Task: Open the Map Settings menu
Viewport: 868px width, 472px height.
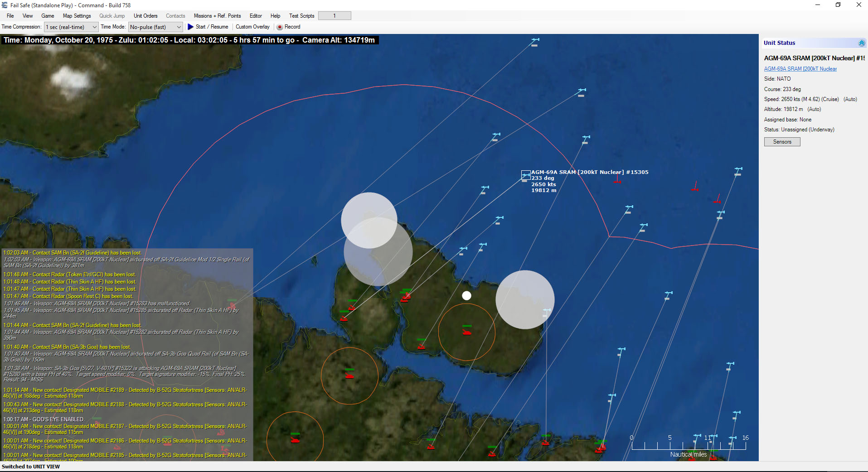Action: [76, 15]
